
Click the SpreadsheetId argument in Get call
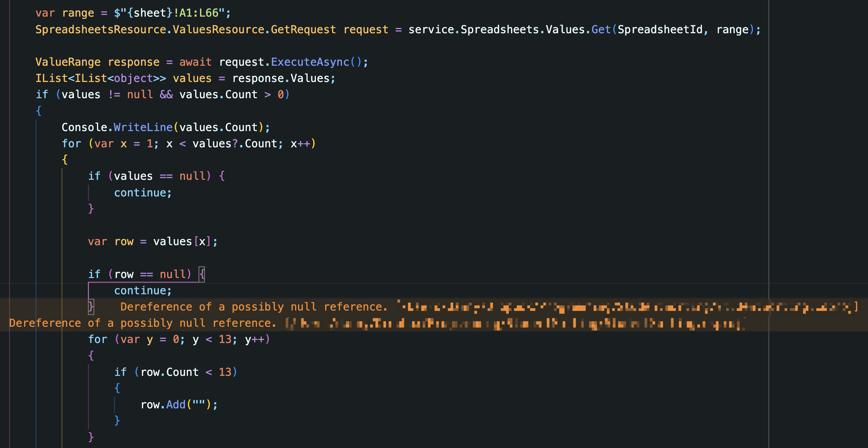[x=660, y=29]
